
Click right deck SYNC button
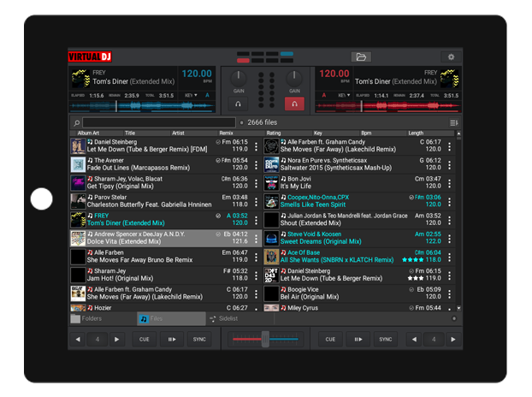pos(386,339)
